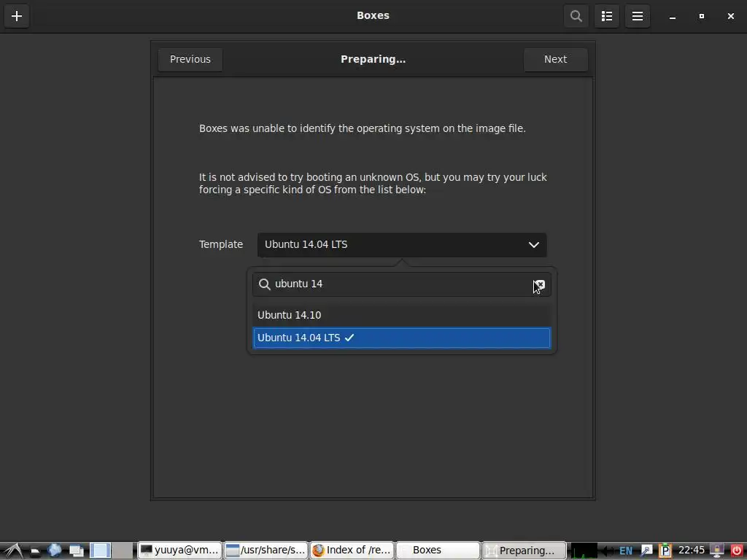Switch to list view icon in header
Screen dimensions: 747x560
pyautogui.click(x=606, y=16)
